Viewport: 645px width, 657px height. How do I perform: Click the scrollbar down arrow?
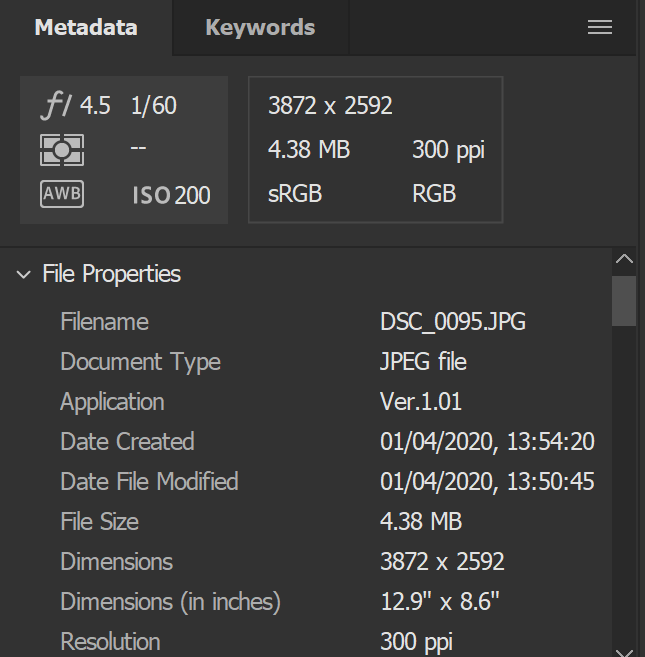[624, 650]
